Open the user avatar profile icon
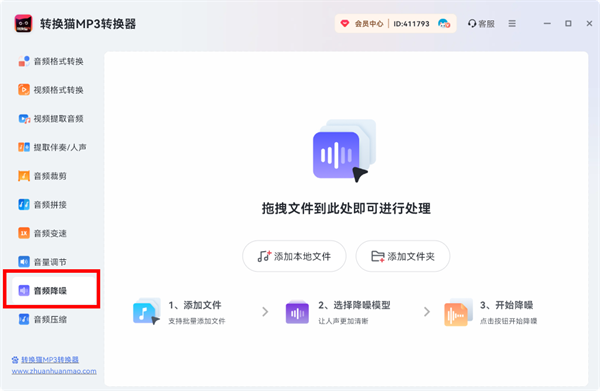600x391 pixels. pos(444,24)
